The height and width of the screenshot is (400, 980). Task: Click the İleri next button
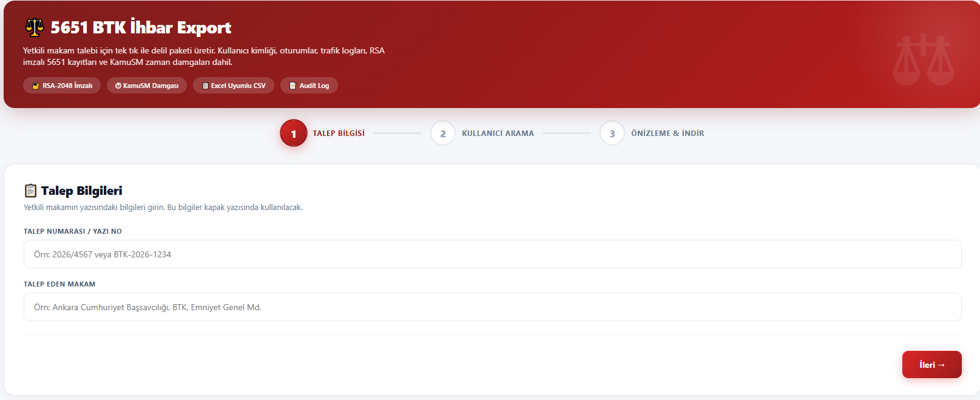[x=932, y=365]
